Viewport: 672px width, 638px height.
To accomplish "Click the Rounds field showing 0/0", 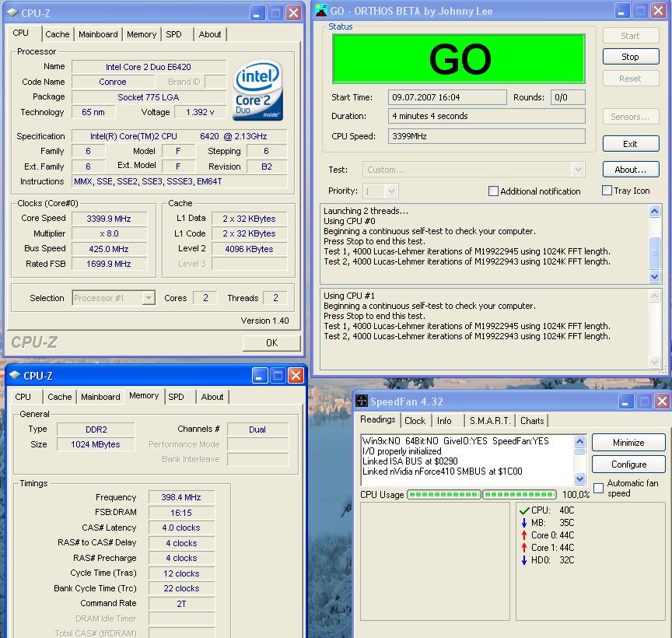I will coord(568,97).
